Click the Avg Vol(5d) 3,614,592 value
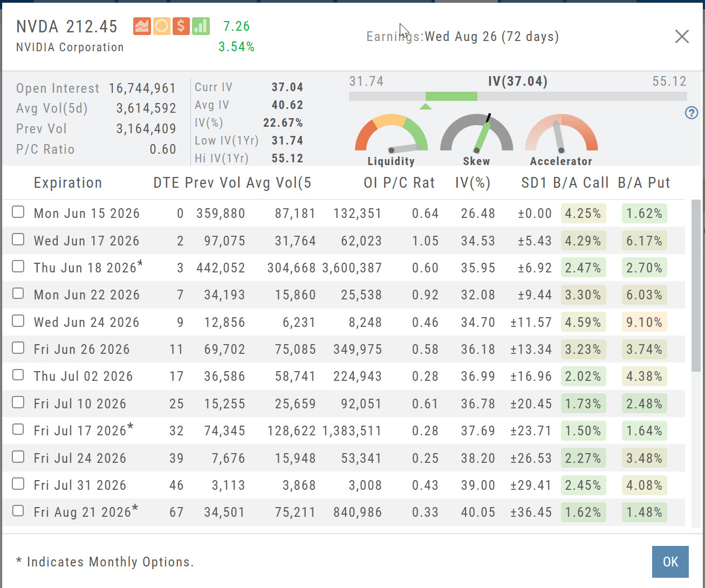Image resolution: width=705 pixels, height=588 pixels. tap(146, 108)
